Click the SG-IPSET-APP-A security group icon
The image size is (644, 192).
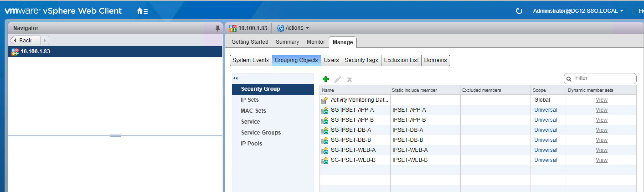[x=325, y=110]
